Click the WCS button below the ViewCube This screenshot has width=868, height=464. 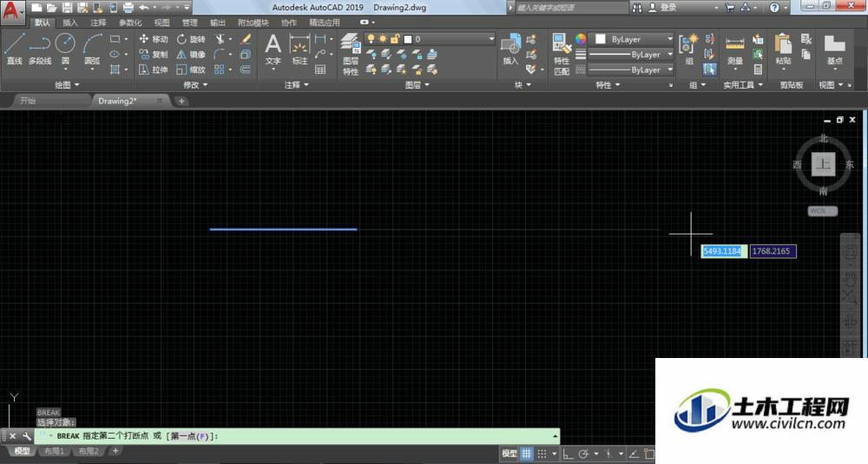pos(822,210)
